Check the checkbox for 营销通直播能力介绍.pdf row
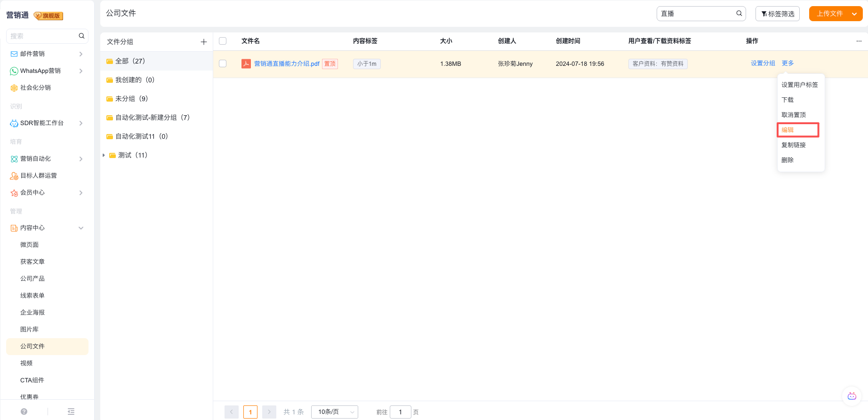The width and height of the screenshot is (868, 420). (x=223, y=63)
